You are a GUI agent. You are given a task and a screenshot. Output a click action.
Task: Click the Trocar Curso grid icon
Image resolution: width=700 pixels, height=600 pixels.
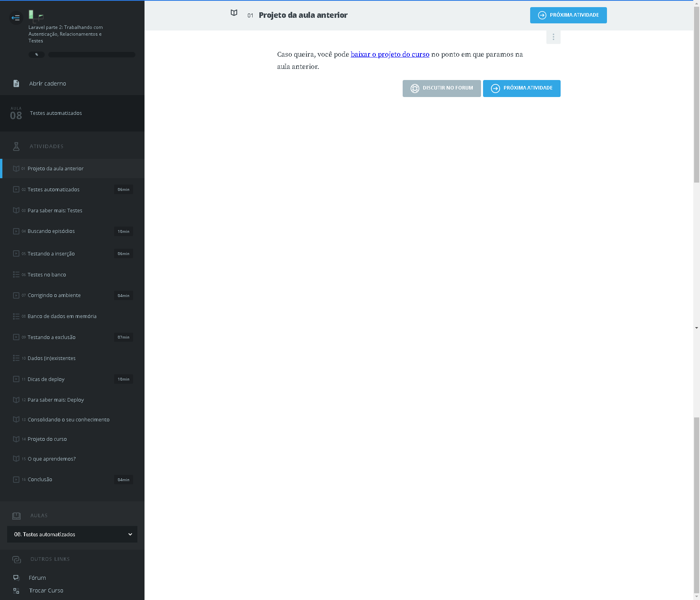(x=16, y=590)
